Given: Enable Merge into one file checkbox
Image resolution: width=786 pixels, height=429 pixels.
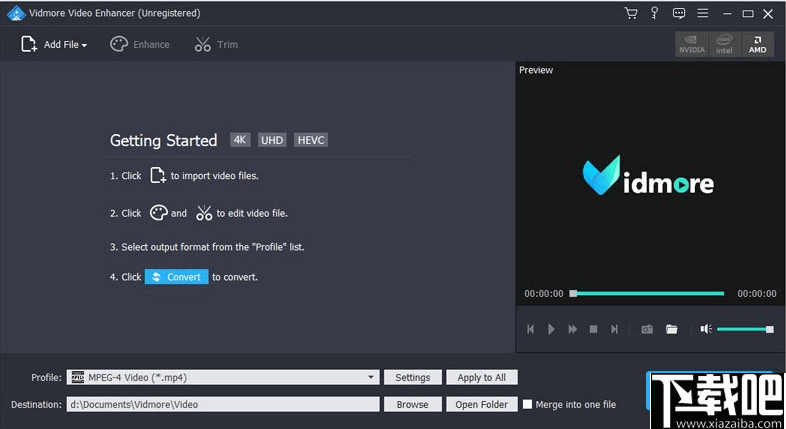Looking at the screenshot, I should click(x=527, y=404).
